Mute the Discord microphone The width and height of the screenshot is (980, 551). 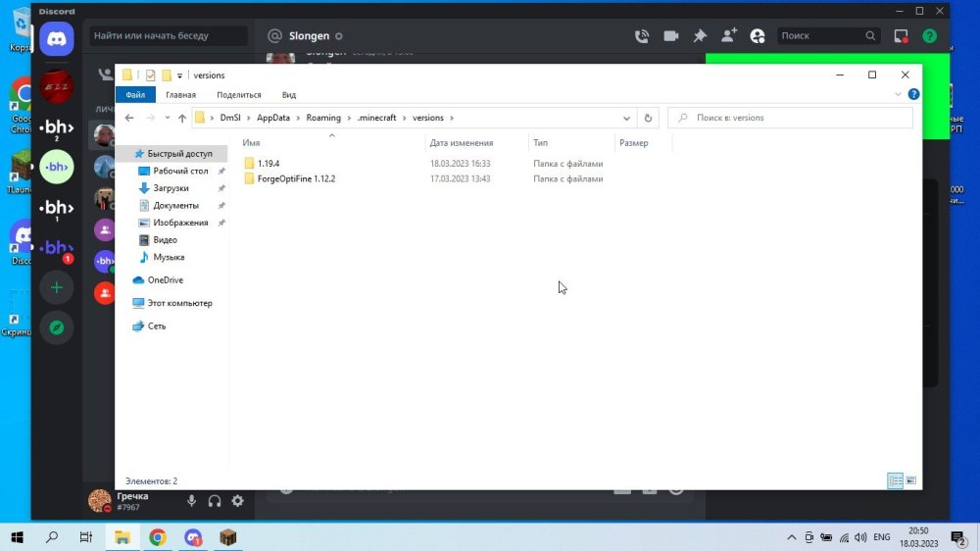[x=191, y=501]
